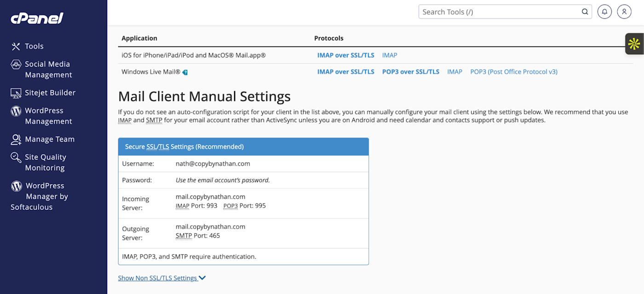Open WordPress Manager by Softaculous
Viewport: 644px width, 294px height.
pyautogui.click(x=40, y=196)
